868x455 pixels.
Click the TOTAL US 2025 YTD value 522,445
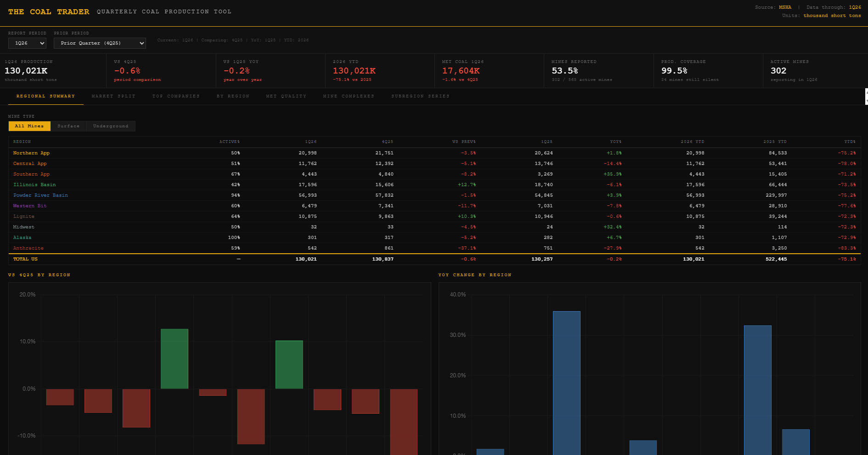click(x=776, y=259)
